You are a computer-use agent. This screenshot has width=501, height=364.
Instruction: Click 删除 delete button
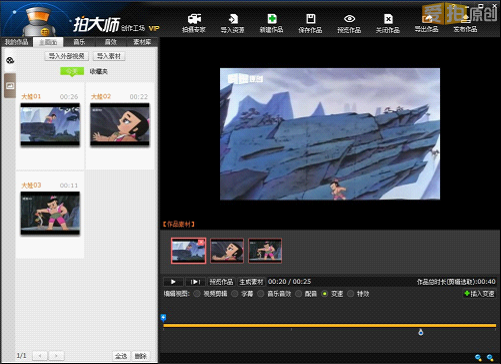140,356
